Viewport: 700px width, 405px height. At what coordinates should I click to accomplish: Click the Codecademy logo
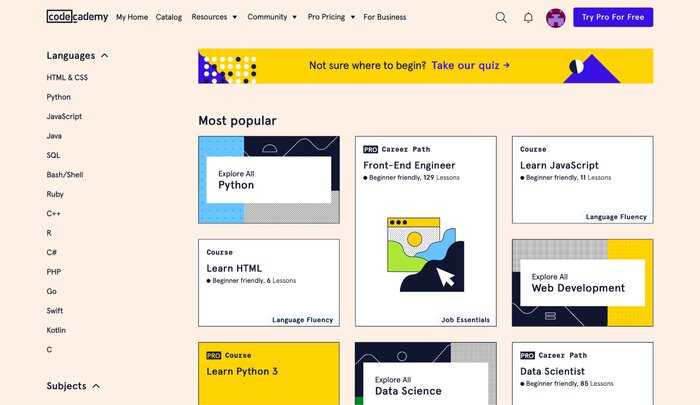coord(77,17)
